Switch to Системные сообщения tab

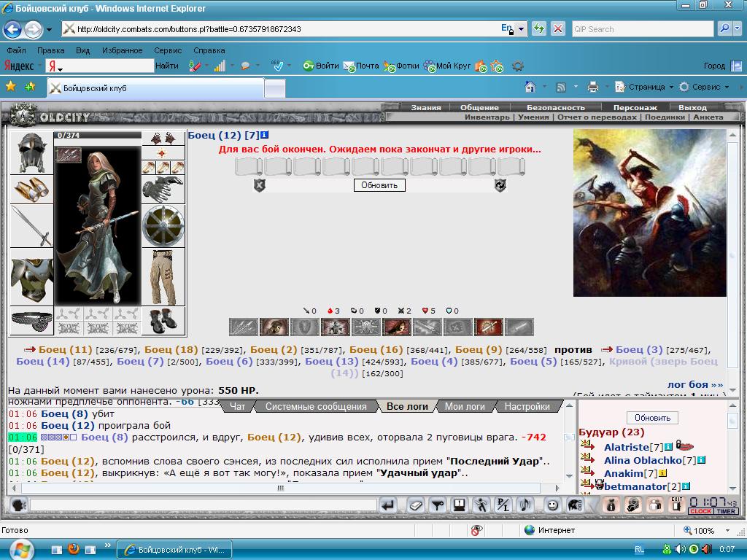click(316, 407)
